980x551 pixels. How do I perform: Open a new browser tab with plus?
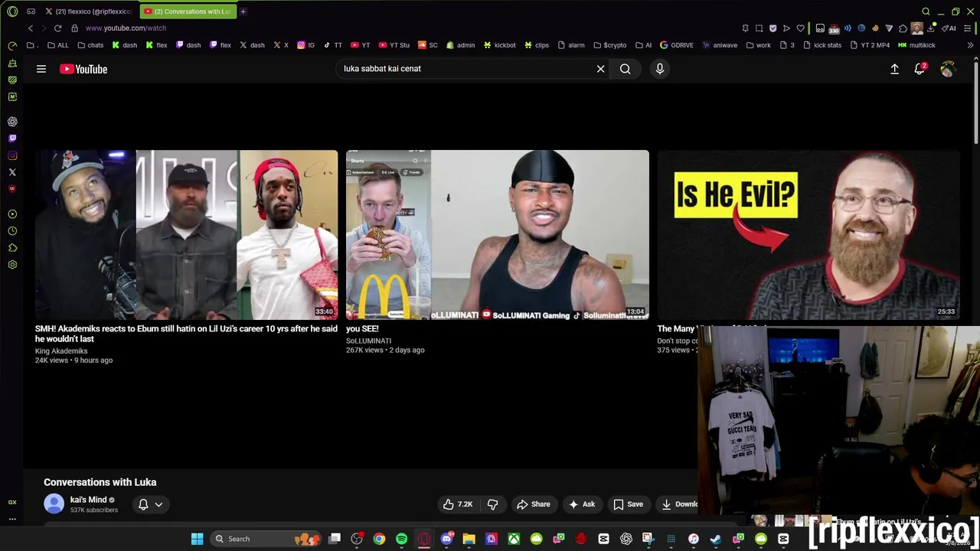click(x=243, y=11)
